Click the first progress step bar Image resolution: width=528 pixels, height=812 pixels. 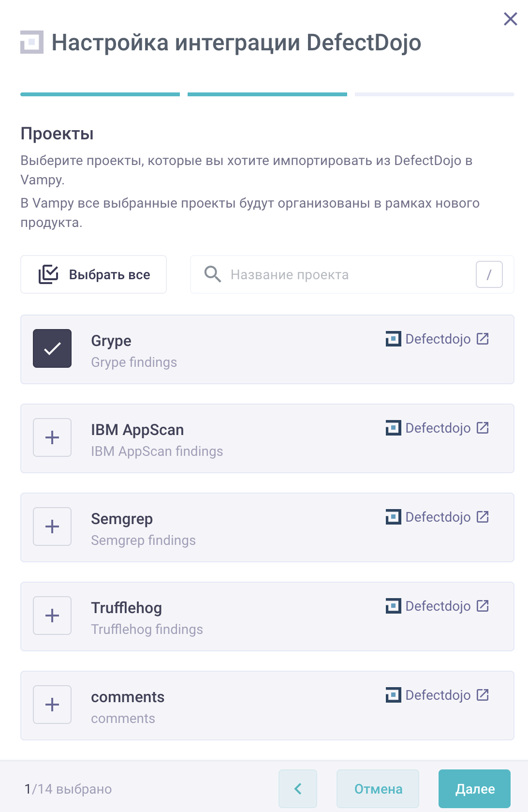pos(100,94)
